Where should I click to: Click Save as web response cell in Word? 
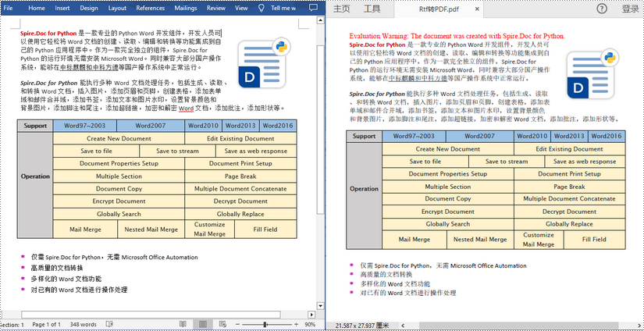point(256,151)
